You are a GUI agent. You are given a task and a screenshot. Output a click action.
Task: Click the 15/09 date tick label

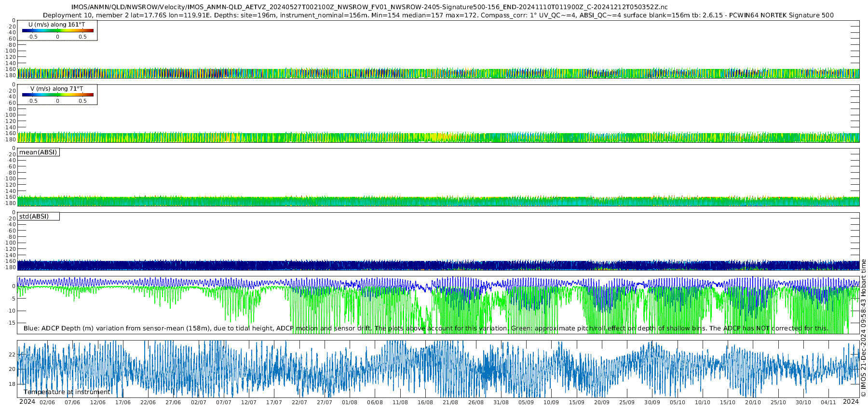(x=577, y=402)
